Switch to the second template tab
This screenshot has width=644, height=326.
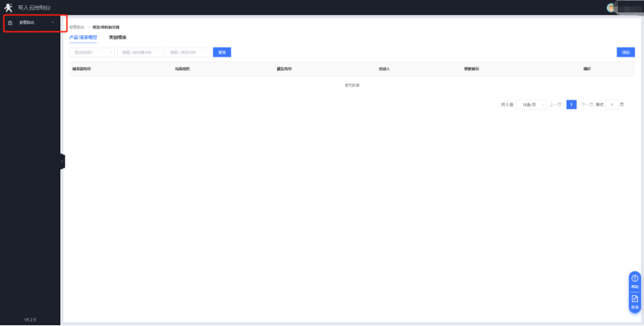[118, 37]
